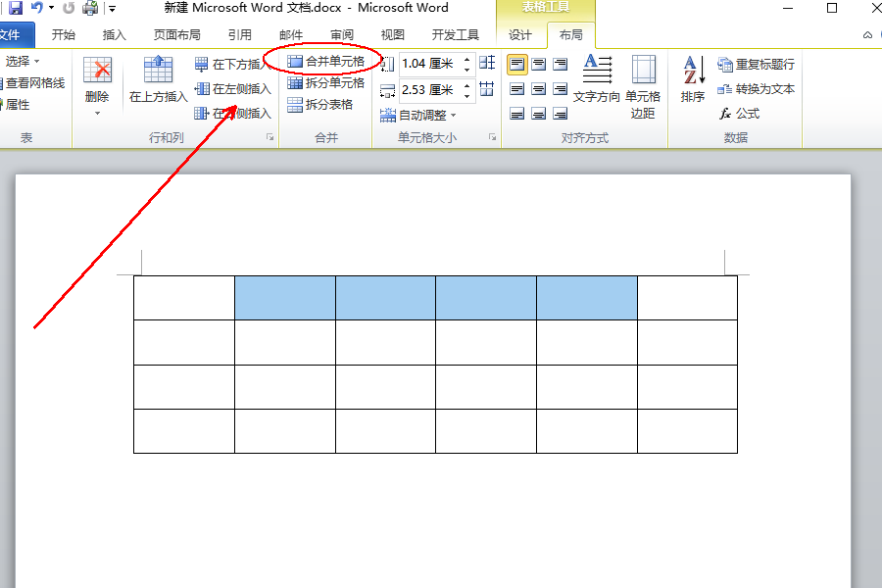
Task: Select Align Top Center icon
Action: pos(538,64)
